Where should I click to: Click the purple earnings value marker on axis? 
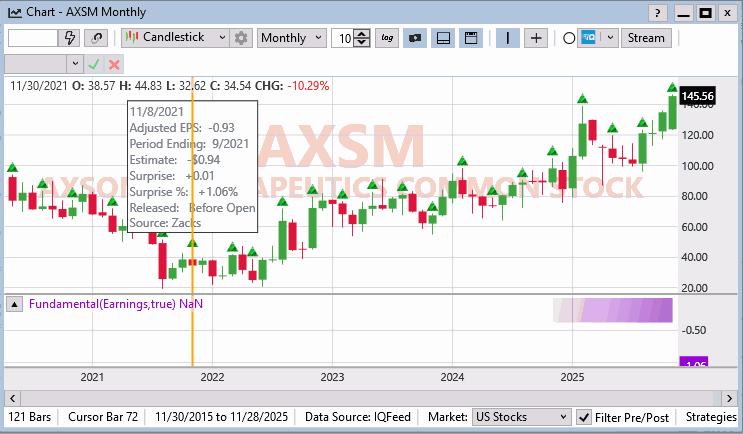point(694,362)
